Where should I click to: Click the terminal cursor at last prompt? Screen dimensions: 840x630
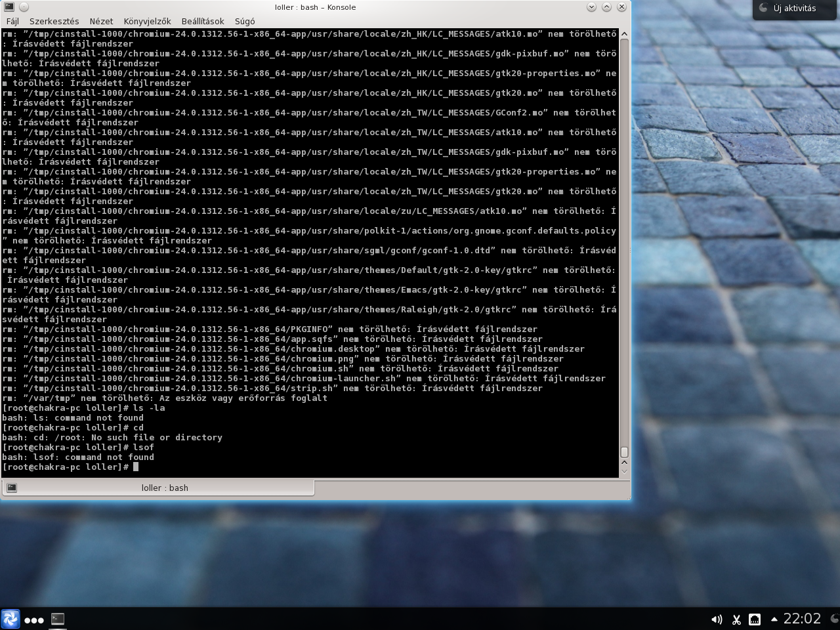136,467
